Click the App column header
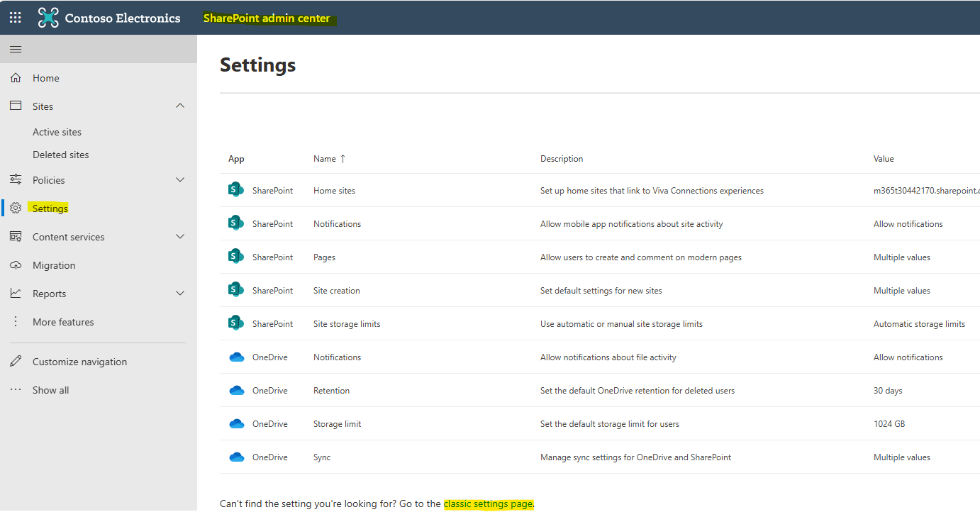Image resolution: width=980 pixels, height=512 pixels. [236, 159]
